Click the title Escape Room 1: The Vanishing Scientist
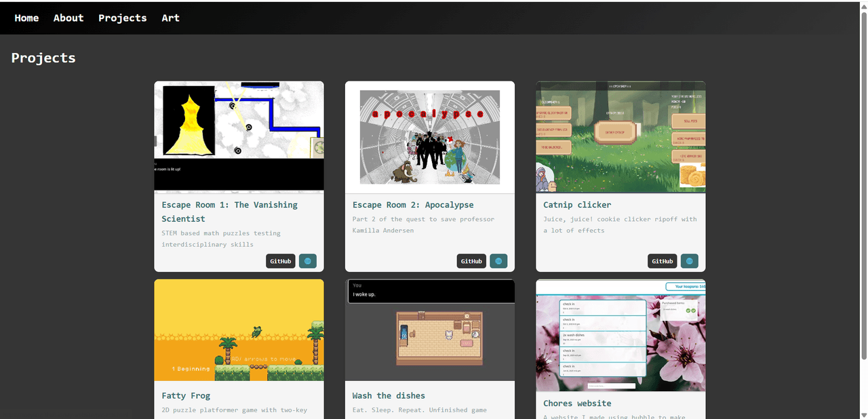868x419 pixels. [229, 212]
